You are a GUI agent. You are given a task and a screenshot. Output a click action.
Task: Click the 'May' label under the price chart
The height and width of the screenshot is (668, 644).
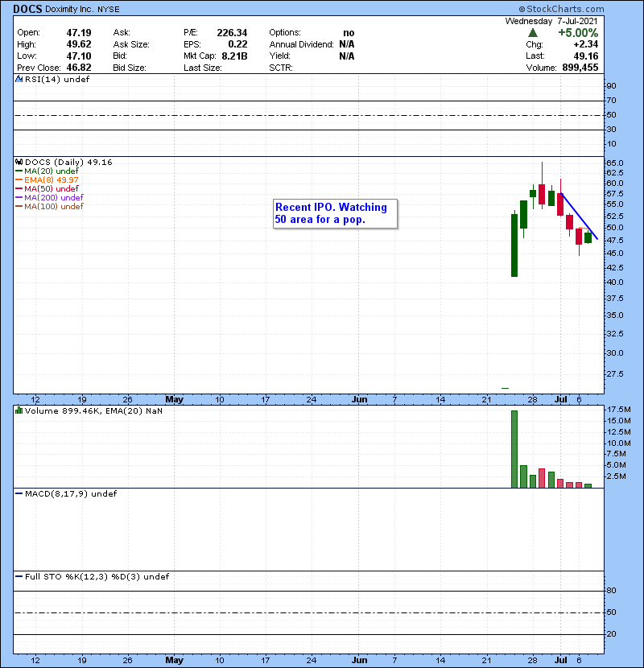175,399
